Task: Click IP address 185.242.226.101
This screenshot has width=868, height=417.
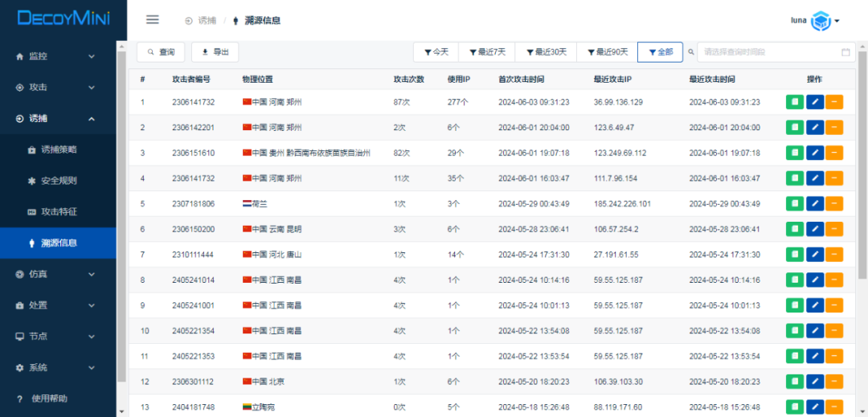Action: [x=621, y=204]
